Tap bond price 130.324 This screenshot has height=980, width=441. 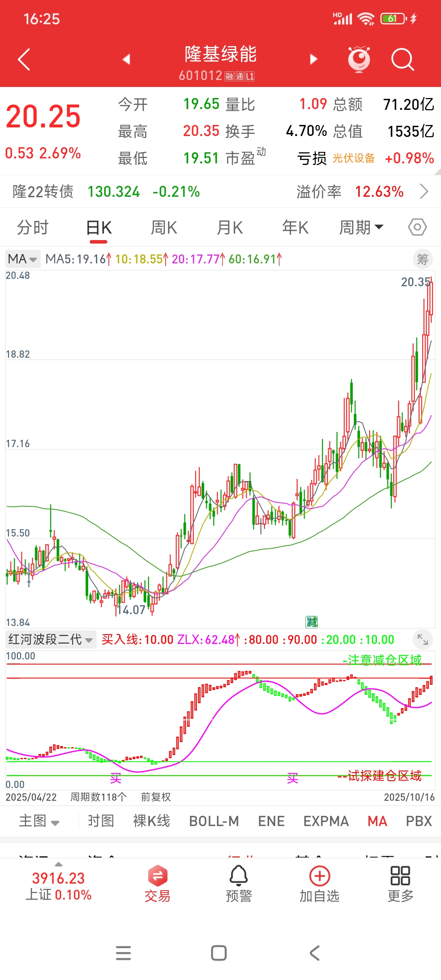114,191
